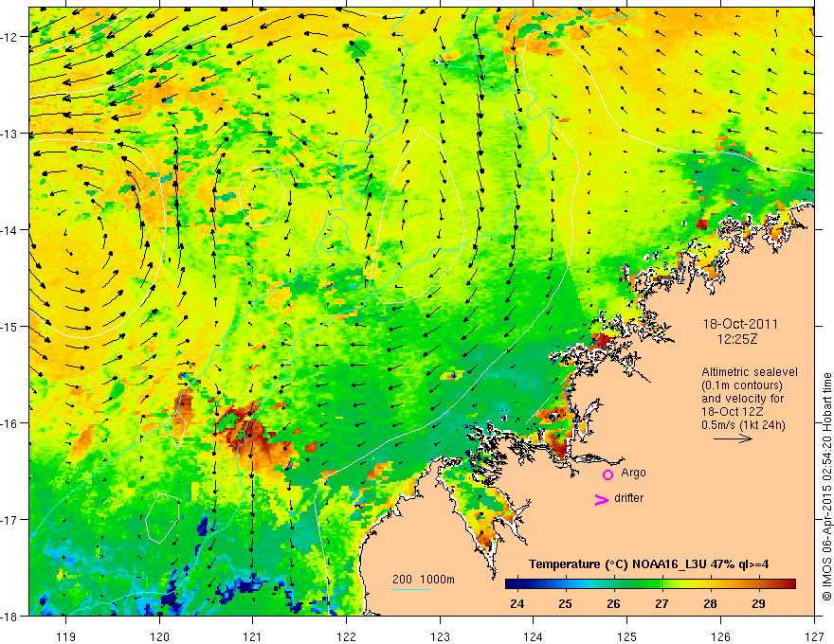The width and height of the screenshot is (834, 644).
Task: Click colorbar tick label 28
Action: coord(710,603)
